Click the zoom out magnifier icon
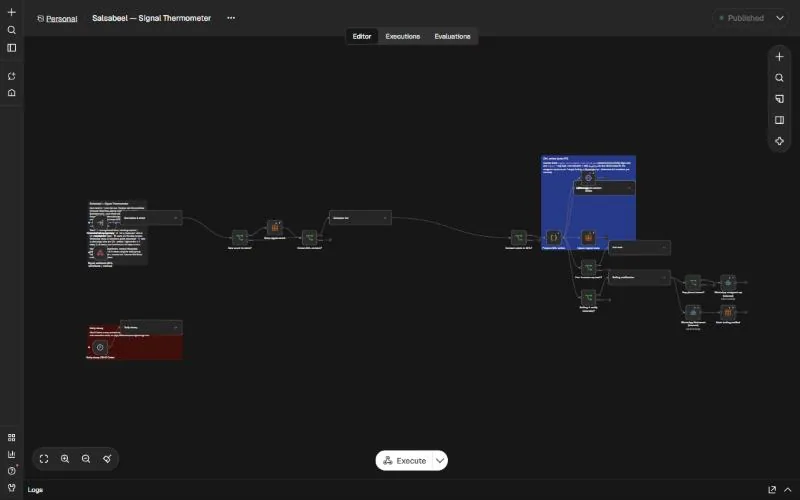 tap(86, 459)
